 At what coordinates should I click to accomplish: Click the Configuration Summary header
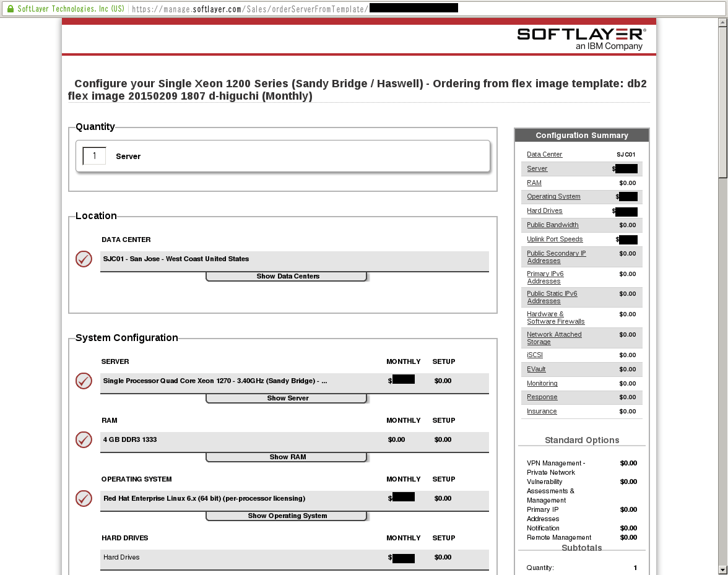[582, 136]
